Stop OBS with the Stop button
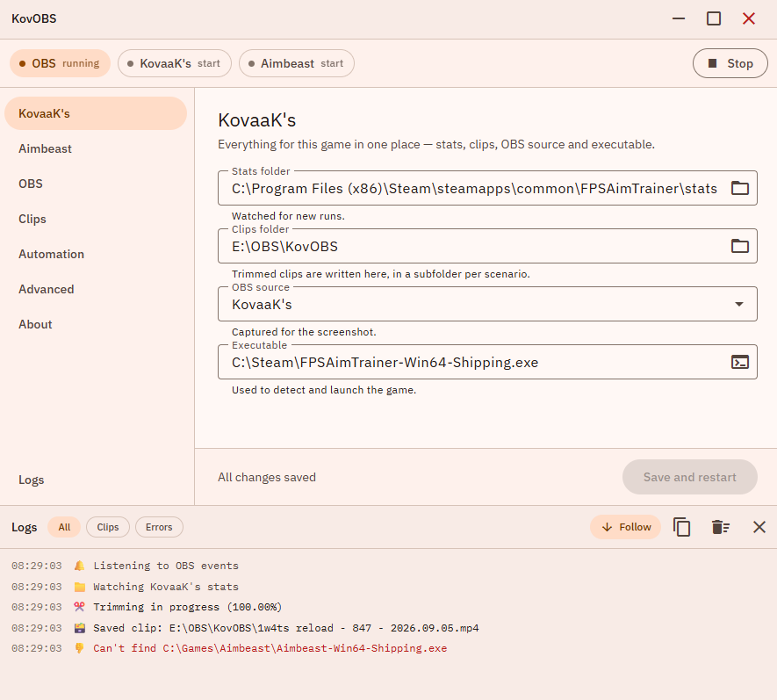 [x=730, y=63]
